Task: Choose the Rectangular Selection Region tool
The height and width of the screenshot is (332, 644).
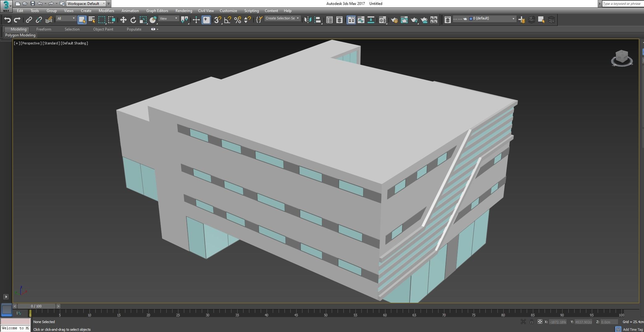Action: (102, 20)
